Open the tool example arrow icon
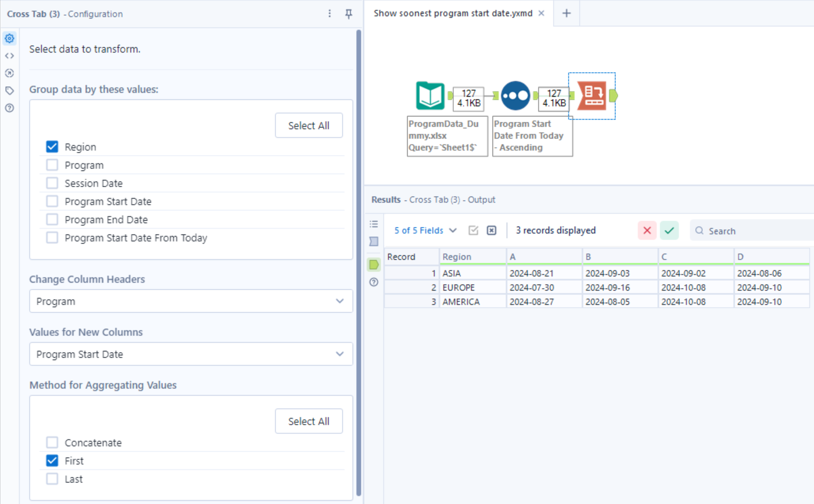814x504 pixels. (x=9, y=73)
